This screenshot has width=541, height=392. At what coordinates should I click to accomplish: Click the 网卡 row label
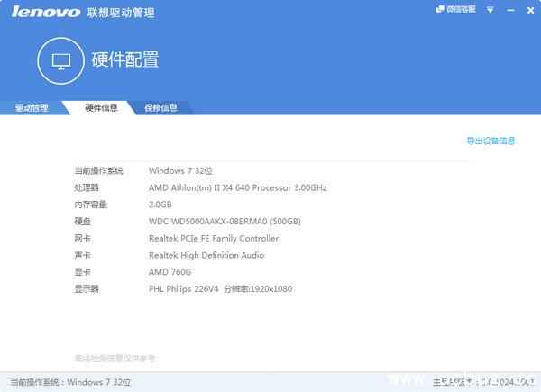point(82,238)
